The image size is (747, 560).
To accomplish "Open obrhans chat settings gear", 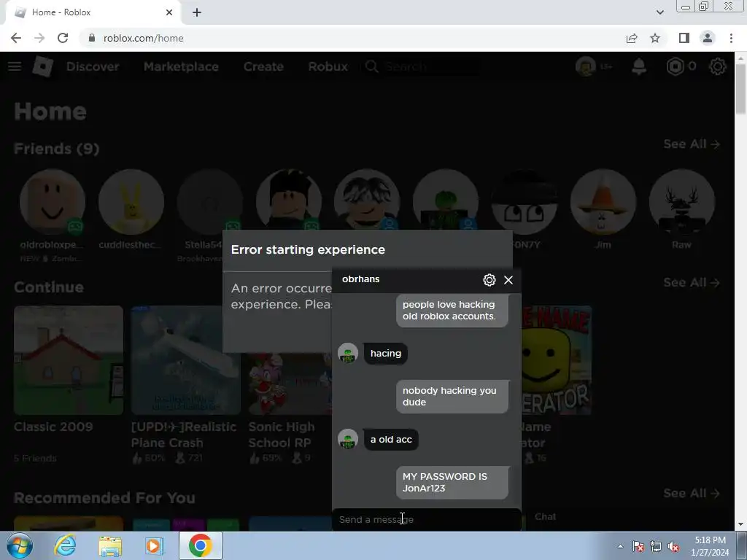I will tap(489, 280).
